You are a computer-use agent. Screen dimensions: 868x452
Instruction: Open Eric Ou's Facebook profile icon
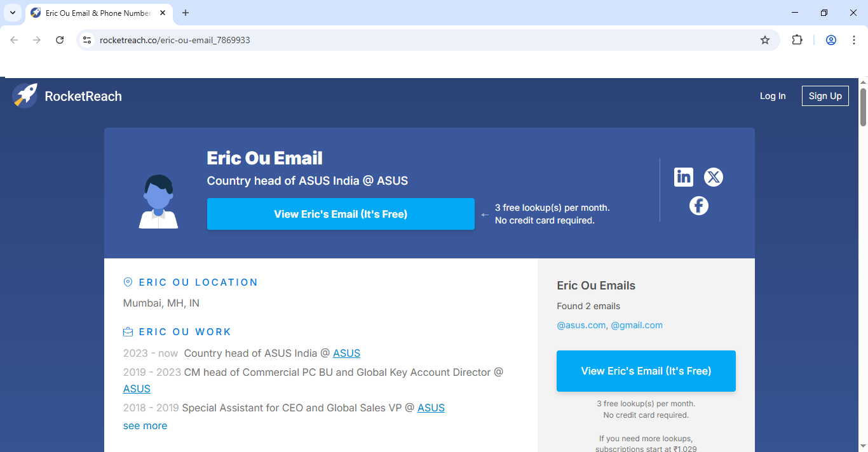pyautogui.click(x=699, y=206)
